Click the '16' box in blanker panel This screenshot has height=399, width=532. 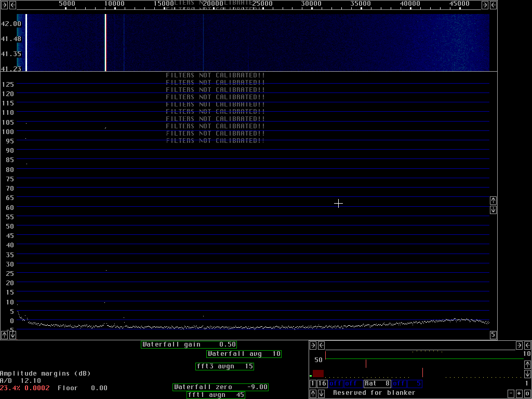[322, 384]
